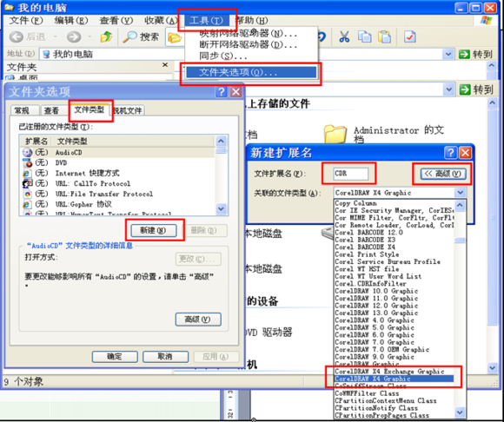
Task: Select URL: CallTo Protocol icon
Action: [27, 184]
